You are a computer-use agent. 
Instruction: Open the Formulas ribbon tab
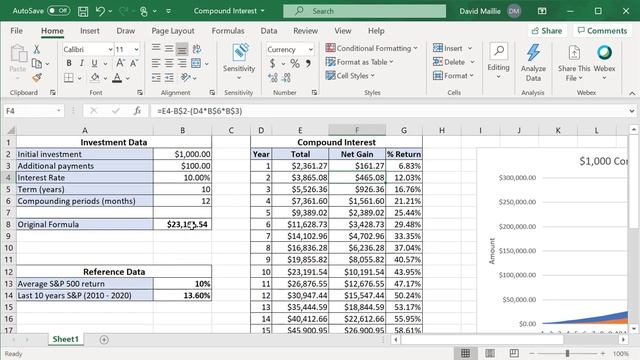228,31
